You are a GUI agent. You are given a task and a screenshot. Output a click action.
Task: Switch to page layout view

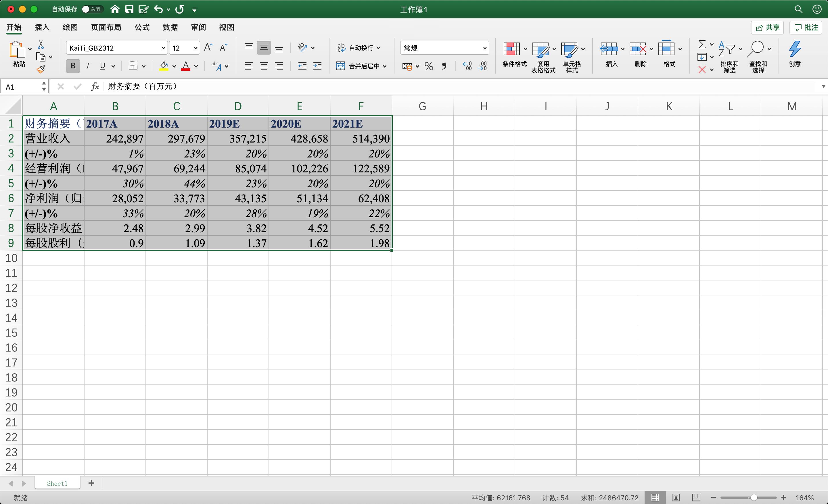pos(676,498)
